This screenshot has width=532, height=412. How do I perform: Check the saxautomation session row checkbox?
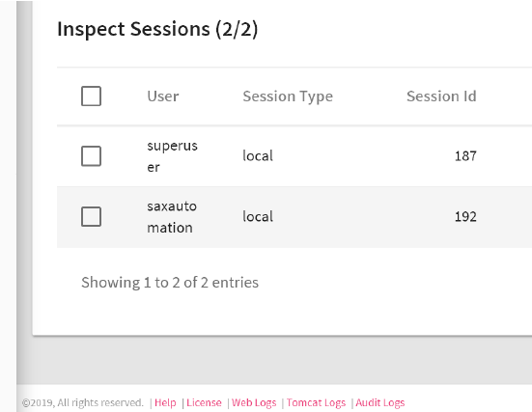pyautogui.click(x=91, y=216)
